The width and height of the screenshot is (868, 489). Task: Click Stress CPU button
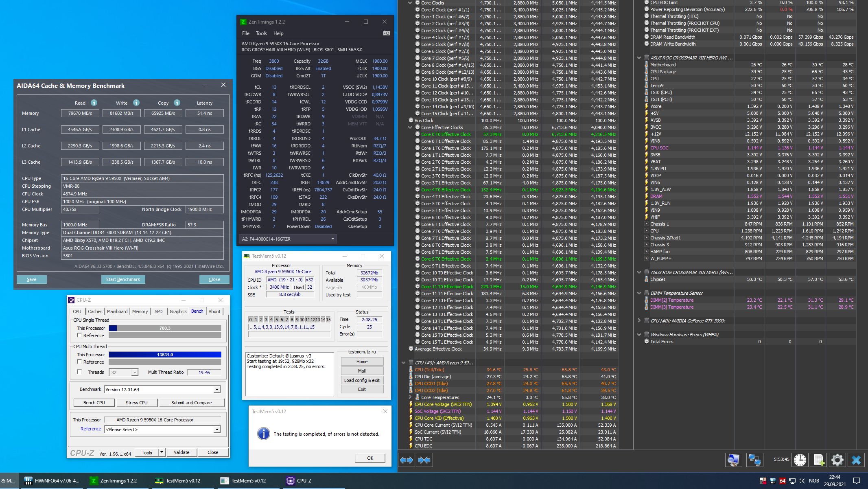137,403
